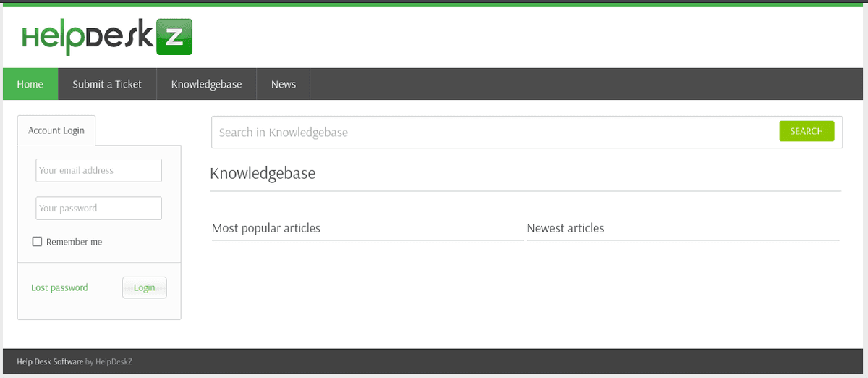Focus the Your email address field

tap(98, 171)
